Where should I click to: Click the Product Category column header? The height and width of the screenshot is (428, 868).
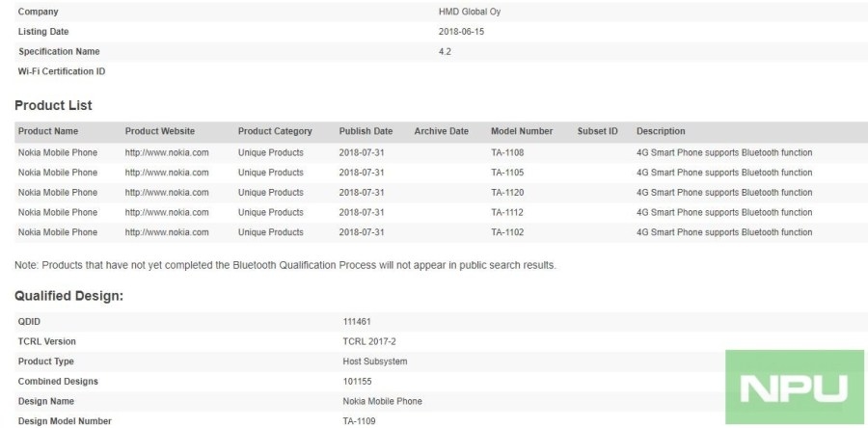(x=275, y=131)
